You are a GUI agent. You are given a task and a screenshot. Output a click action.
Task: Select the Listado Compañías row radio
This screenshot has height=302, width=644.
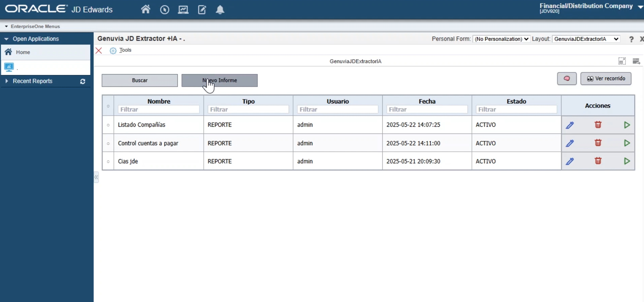108,125
